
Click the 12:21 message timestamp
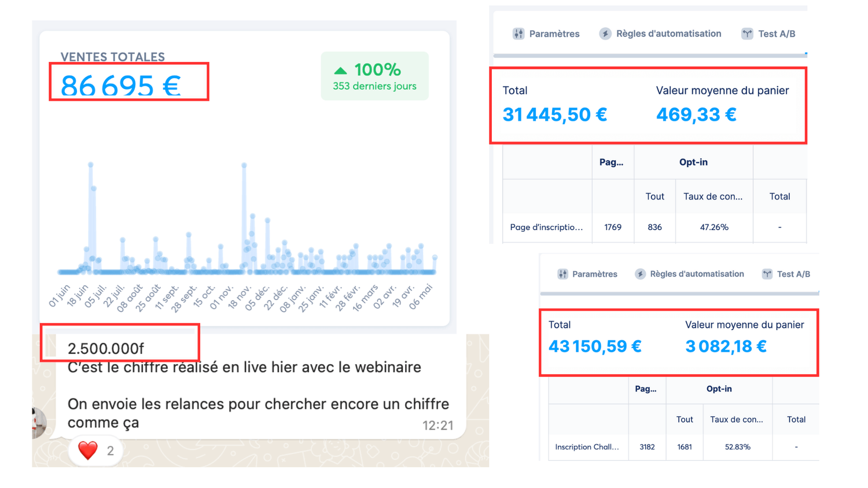coord(437,426)
